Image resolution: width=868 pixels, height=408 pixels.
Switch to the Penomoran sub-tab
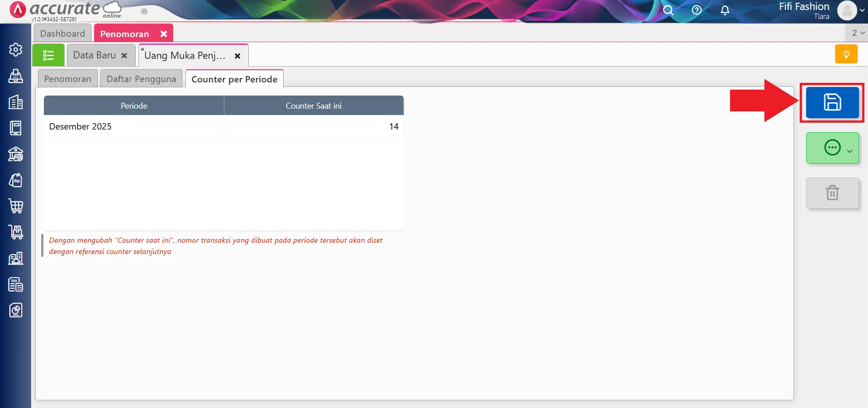coord(67,79)
